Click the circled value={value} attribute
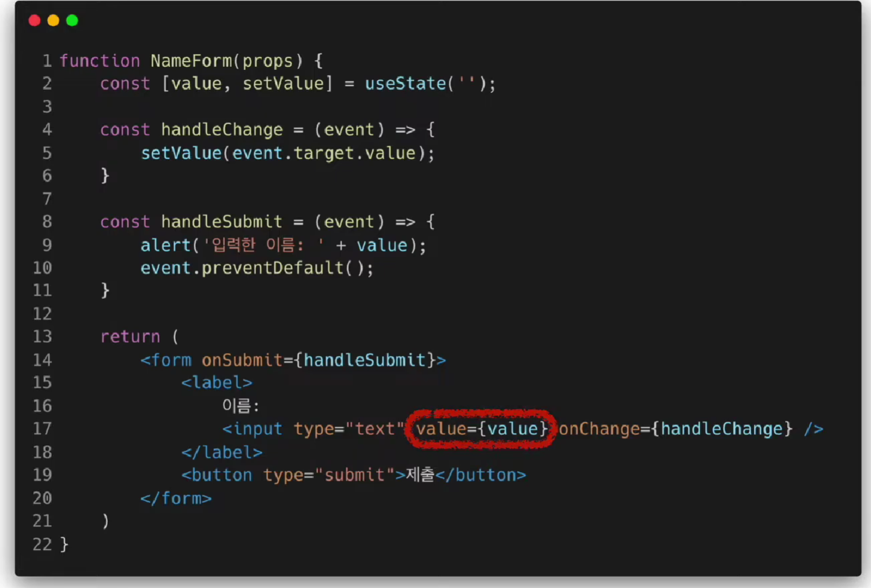Screen dimensions: 871x588 (x=481, y=429)
